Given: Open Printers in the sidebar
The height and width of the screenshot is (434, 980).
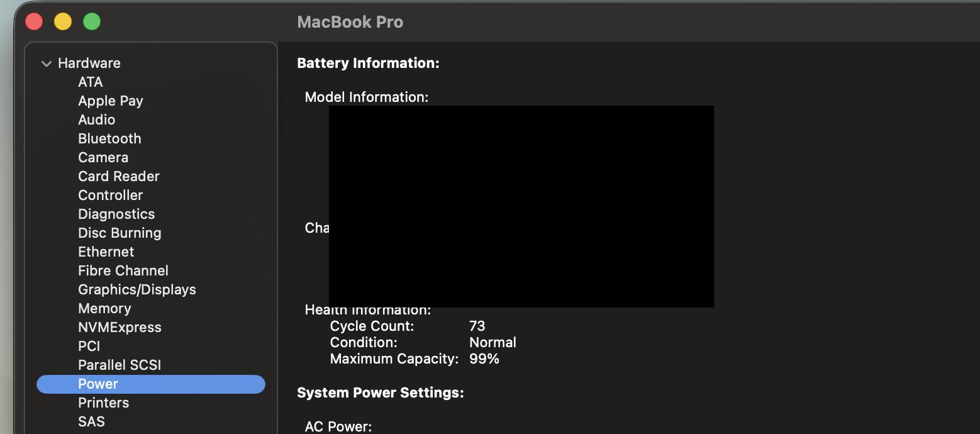Looking at the screenshot, I should 103,403.
